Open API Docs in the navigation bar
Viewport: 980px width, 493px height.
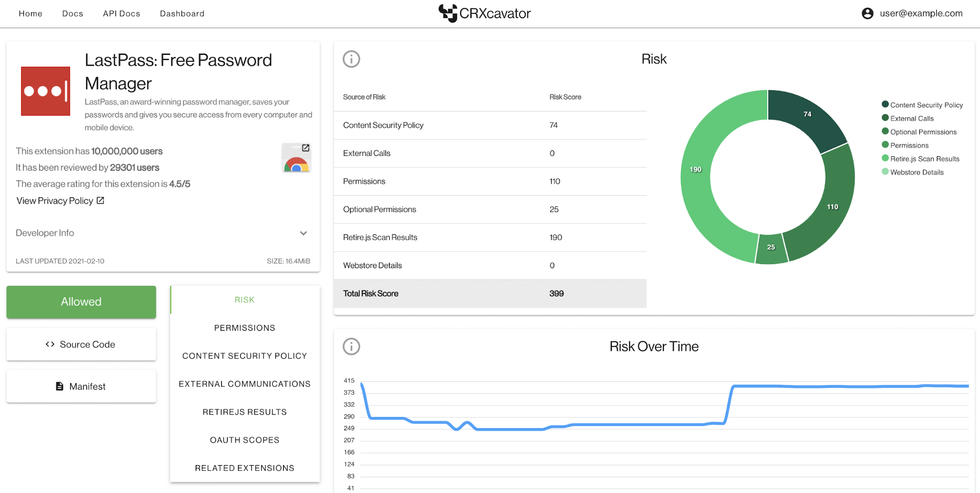(122, 14)
